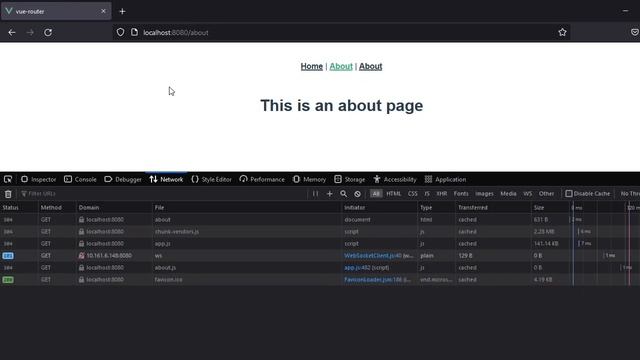
Task: Close the vue-router tab
Action: pos(103,11)
